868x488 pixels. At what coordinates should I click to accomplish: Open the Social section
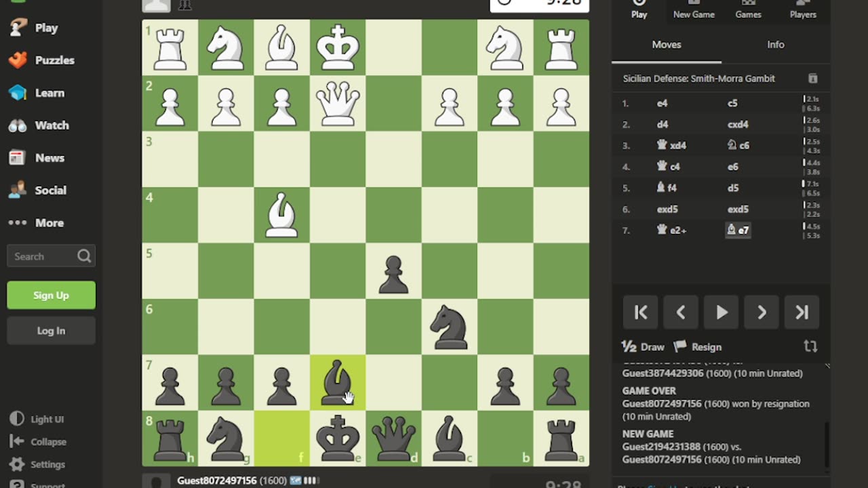37,190
